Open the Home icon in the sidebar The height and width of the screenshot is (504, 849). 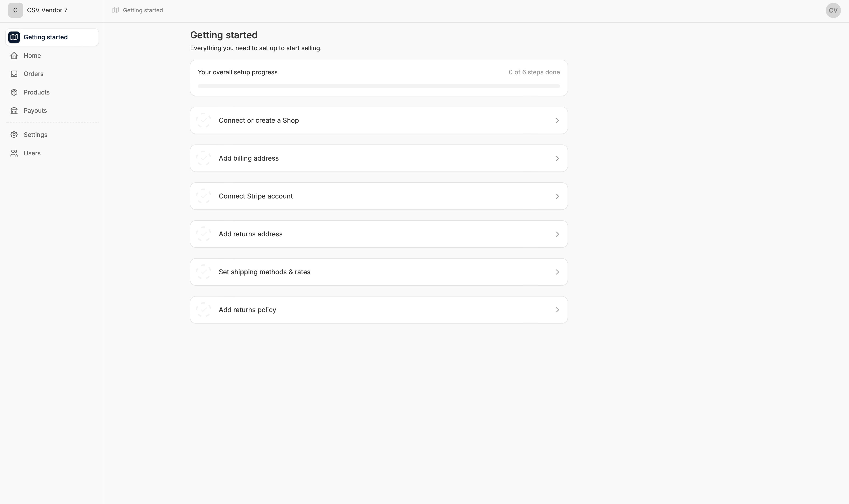14,55
